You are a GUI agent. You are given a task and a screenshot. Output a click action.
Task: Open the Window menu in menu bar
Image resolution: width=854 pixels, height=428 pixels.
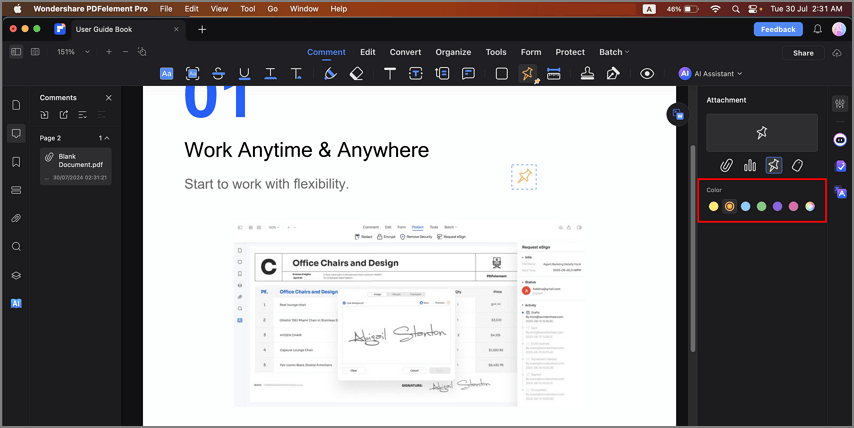tap(304, 9)
